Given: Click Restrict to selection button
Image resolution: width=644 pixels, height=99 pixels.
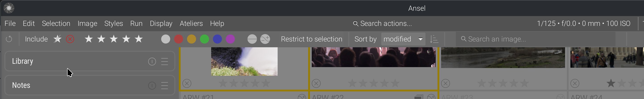Looking at the screenshot, I should coord(312,39).
